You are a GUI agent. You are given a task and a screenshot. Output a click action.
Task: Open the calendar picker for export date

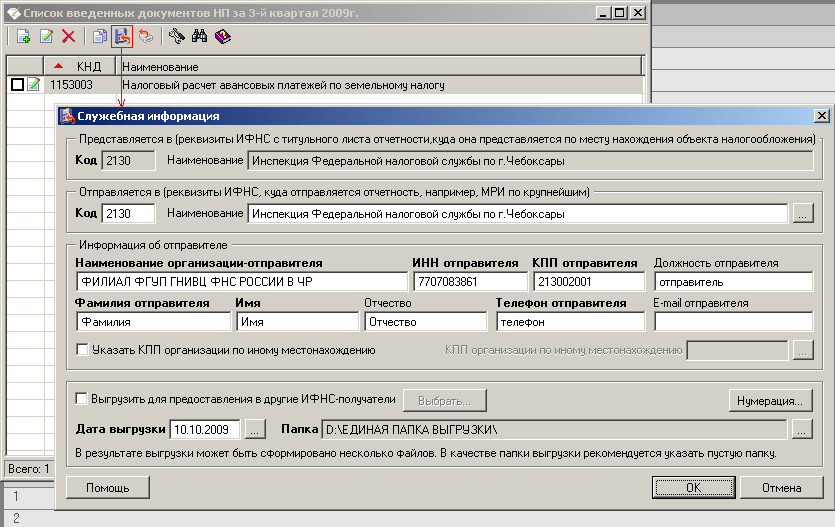pos(255,429)
